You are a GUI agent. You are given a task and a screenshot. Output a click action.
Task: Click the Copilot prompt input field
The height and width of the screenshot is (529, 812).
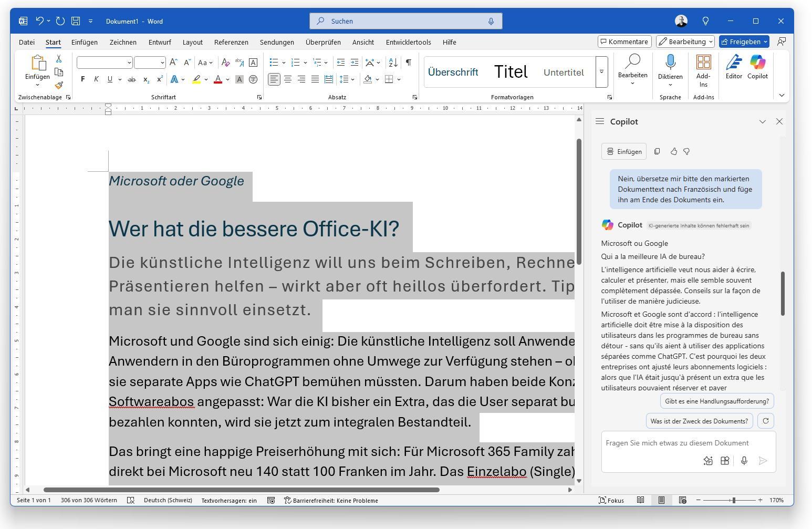689,443
